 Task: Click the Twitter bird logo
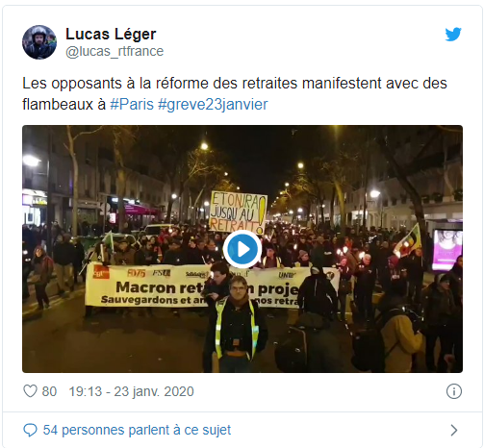[x=453, y=35]
